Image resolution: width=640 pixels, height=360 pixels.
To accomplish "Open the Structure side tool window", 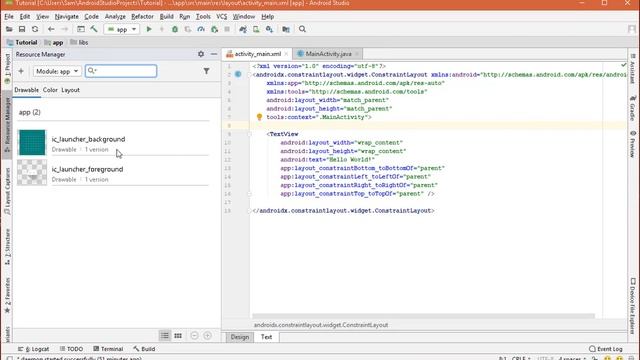I will 7,247.
